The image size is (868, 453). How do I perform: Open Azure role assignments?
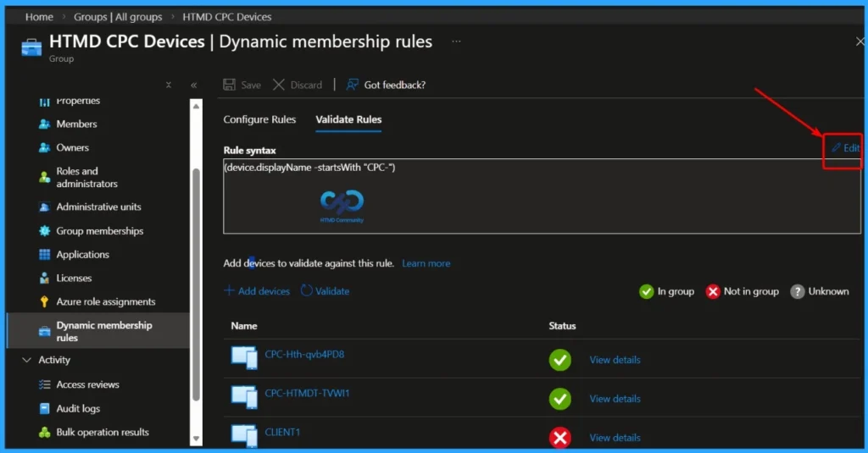(x=106, y=301)
